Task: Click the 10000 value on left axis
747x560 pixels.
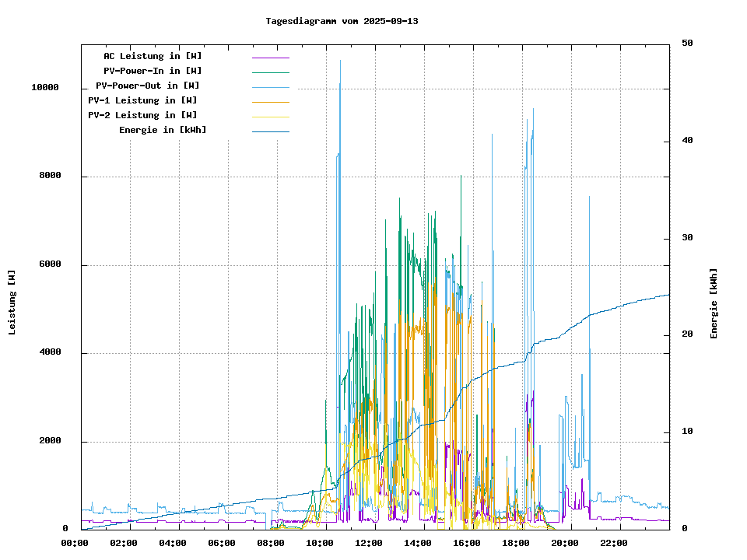Action: point(45,88)
